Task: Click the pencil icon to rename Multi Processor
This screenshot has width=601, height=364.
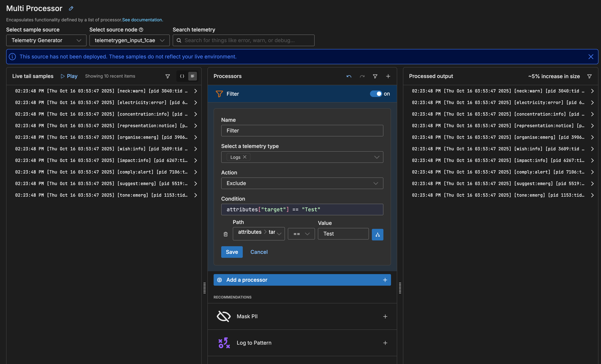Action: pos(71,9)
